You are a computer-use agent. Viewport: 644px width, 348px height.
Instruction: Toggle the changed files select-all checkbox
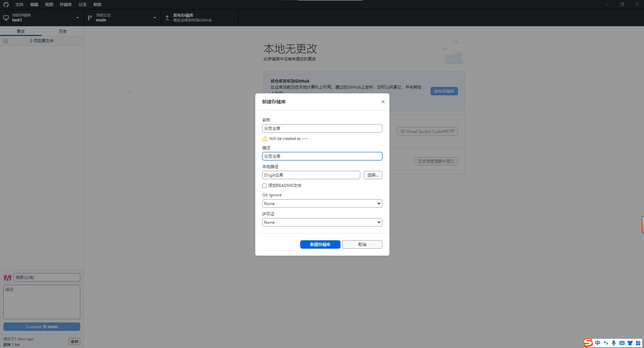6,41
